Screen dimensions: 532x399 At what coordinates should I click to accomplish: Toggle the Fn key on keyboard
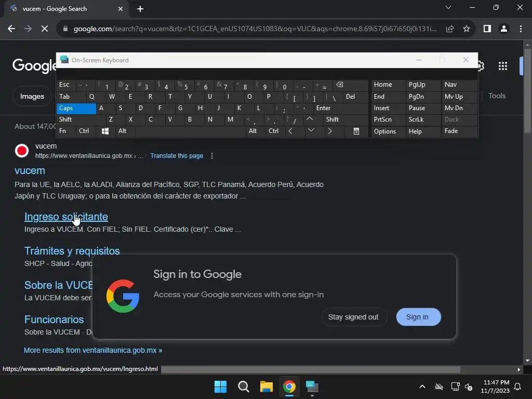click(66, 131)
